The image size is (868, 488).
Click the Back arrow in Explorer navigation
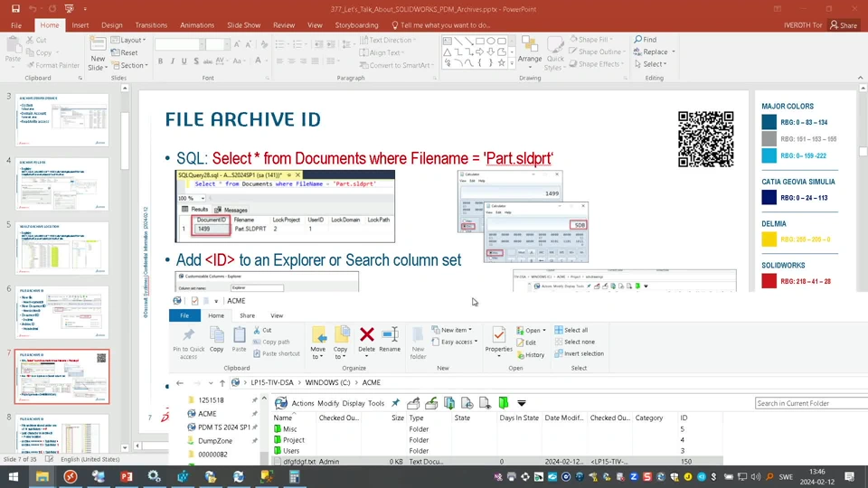[180, 383]
